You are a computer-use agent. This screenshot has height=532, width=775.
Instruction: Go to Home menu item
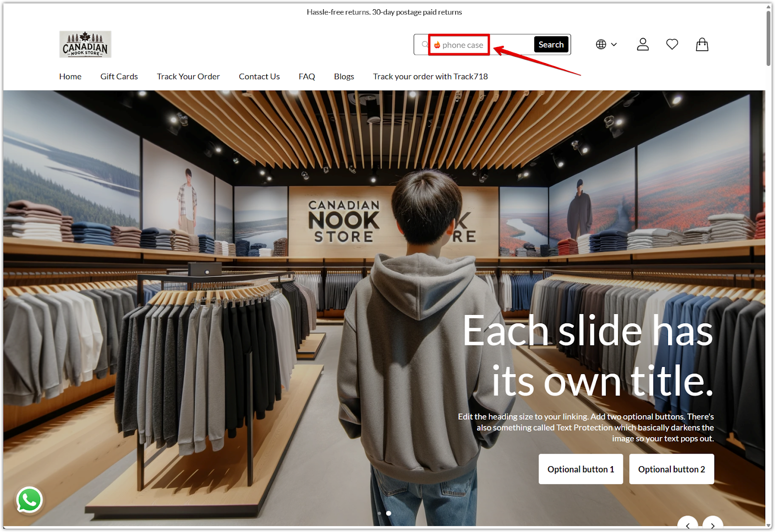pos(70,77)
